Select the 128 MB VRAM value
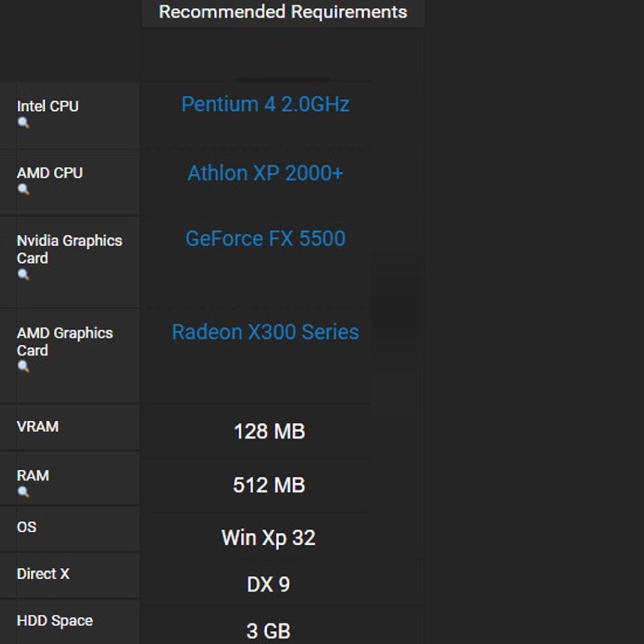The image size is (644, 644). tap(269, 432)
